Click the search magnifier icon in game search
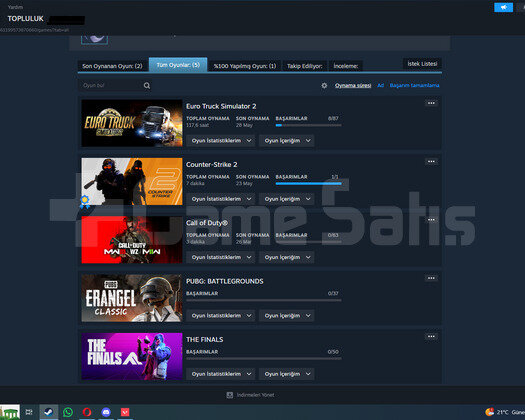 [147, 86]
